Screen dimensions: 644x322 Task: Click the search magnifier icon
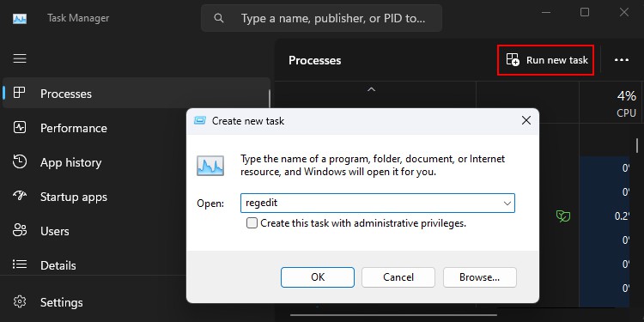pyautogui.click(x=219, y=18)
